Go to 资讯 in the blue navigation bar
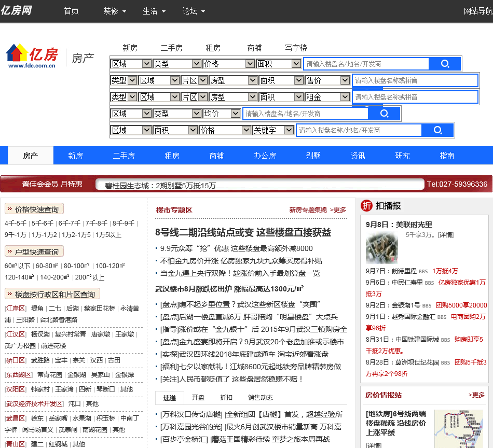Viewport: 493px width, 448px height. (x=358, y=156)
